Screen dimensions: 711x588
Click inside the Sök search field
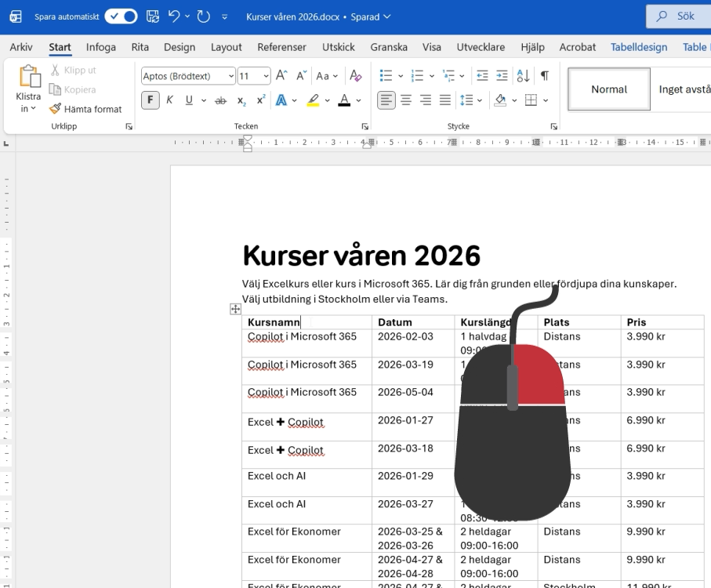pyautogui.click(x=679, y=15)
